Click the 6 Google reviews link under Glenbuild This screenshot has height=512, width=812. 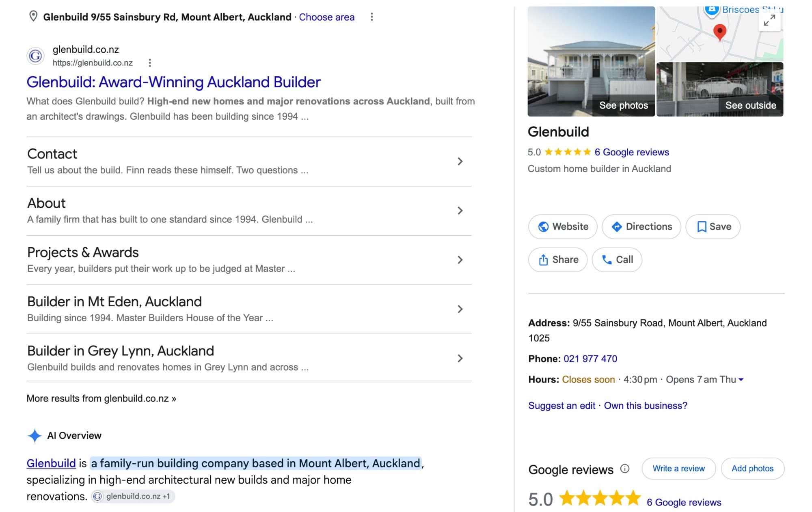click(x=632, y=152)
